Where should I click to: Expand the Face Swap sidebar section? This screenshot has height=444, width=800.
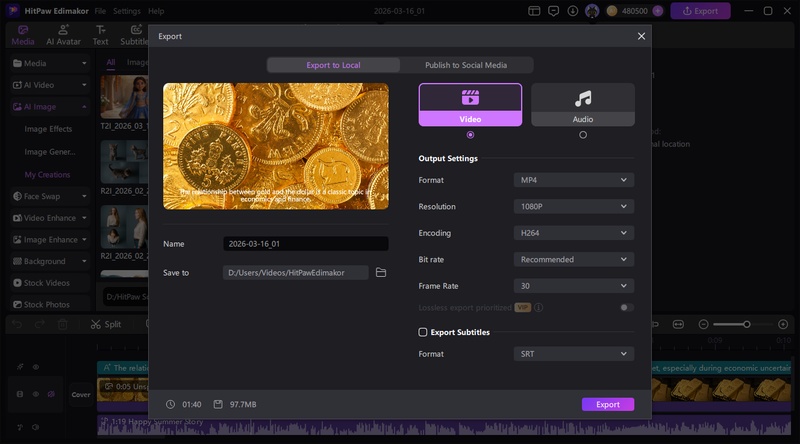(x=50, y=196)
